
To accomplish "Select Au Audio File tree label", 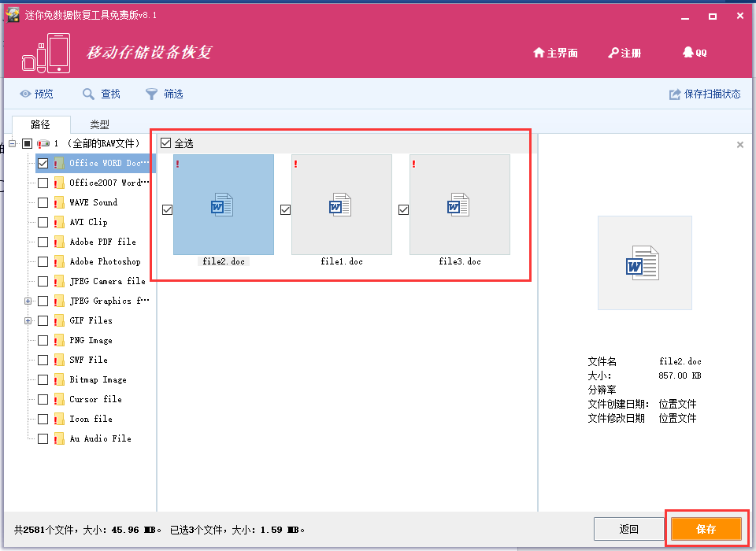I will (x=100, y=438).
